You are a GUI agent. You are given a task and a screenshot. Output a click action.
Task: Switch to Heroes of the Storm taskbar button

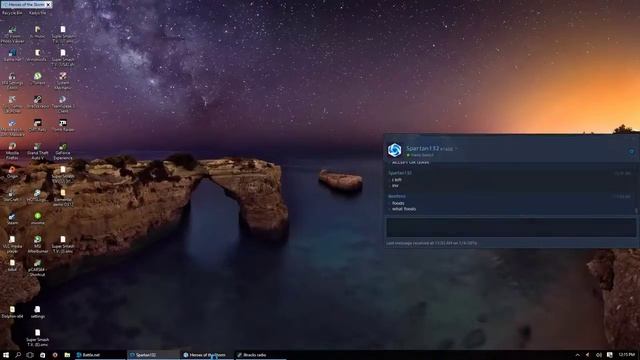click(207, 355)
